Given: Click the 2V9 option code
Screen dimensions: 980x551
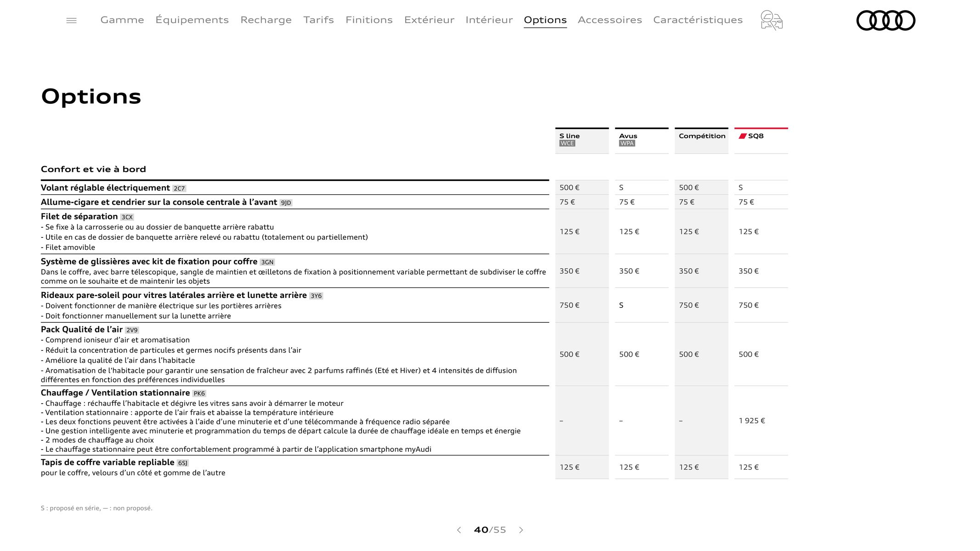Looking at the screenshot, I should (132, 330).
